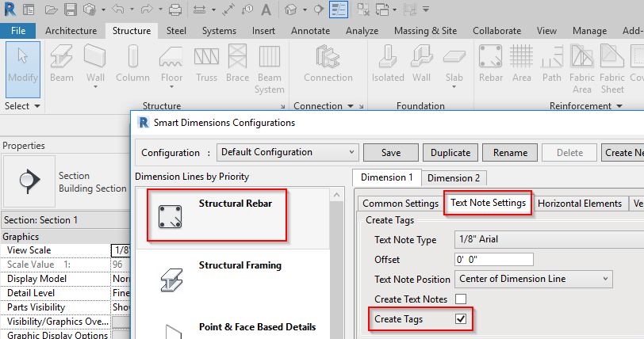
Task: Open the Revit application menu logo
Action: coord(10,9)
